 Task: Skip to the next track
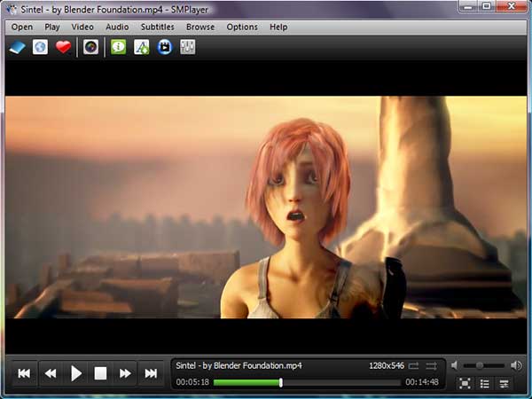coord(152,373)
